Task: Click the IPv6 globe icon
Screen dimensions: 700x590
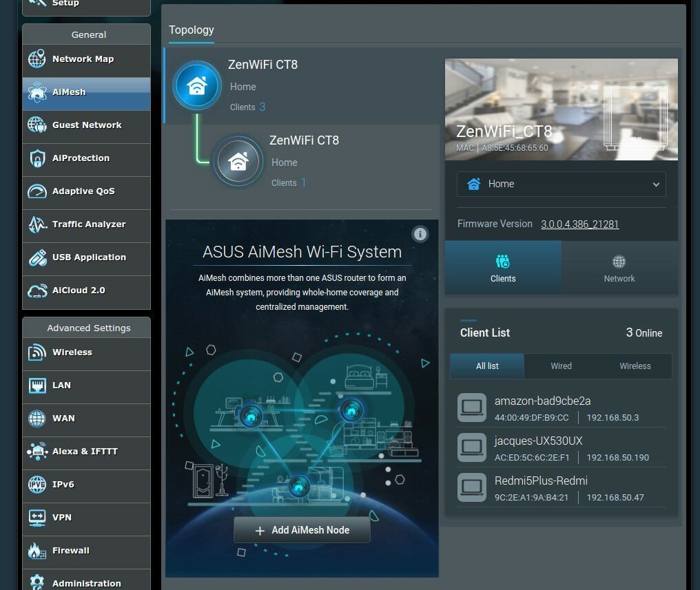Action: 37,484
